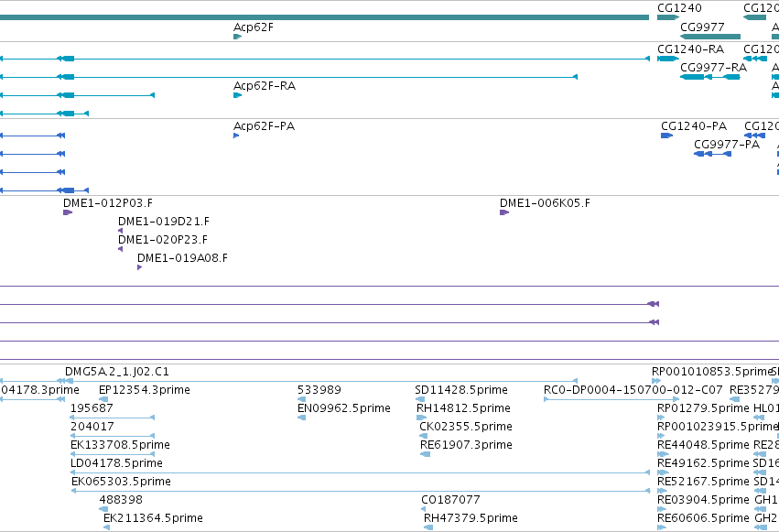Viewport: 779px width, 532px height.
Task: Select the DME1-019A08.F small arrow glyph
Action: coord(139,267)
